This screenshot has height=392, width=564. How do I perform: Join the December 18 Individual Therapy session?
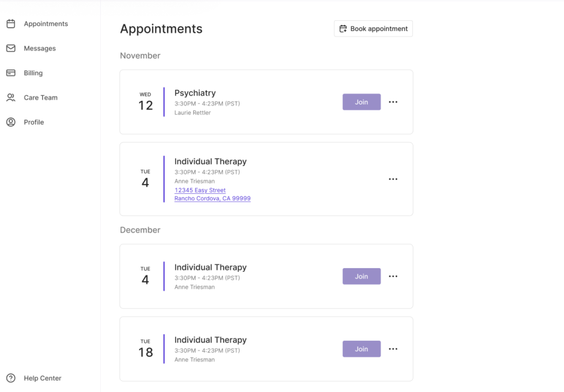click(361, 349)
